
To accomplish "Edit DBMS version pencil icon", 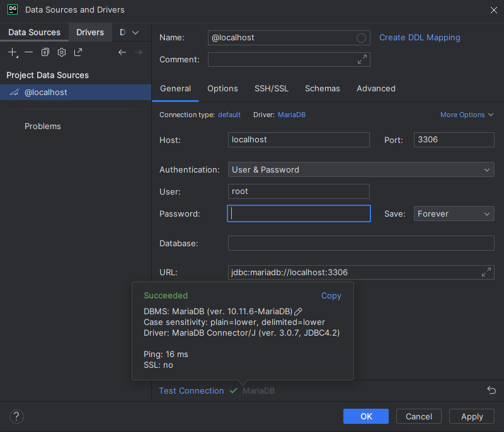I will click(x=298, y=311).
